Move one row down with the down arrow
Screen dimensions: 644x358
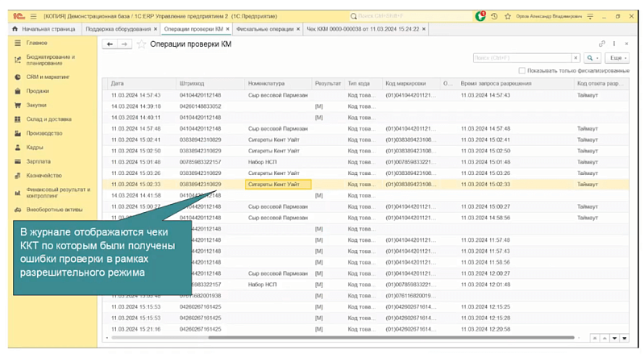click(614, 339)
